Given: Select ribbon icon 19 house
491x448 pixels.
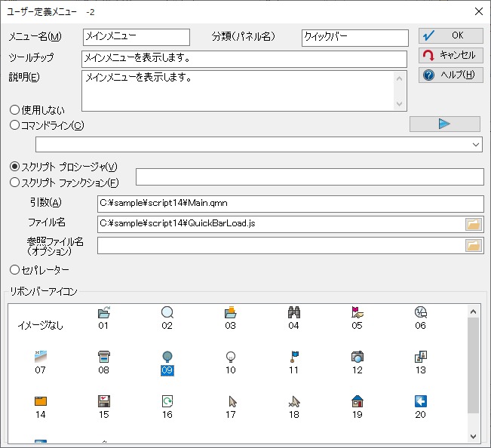Looking at the screenshot, I should (x=358, y=407).
